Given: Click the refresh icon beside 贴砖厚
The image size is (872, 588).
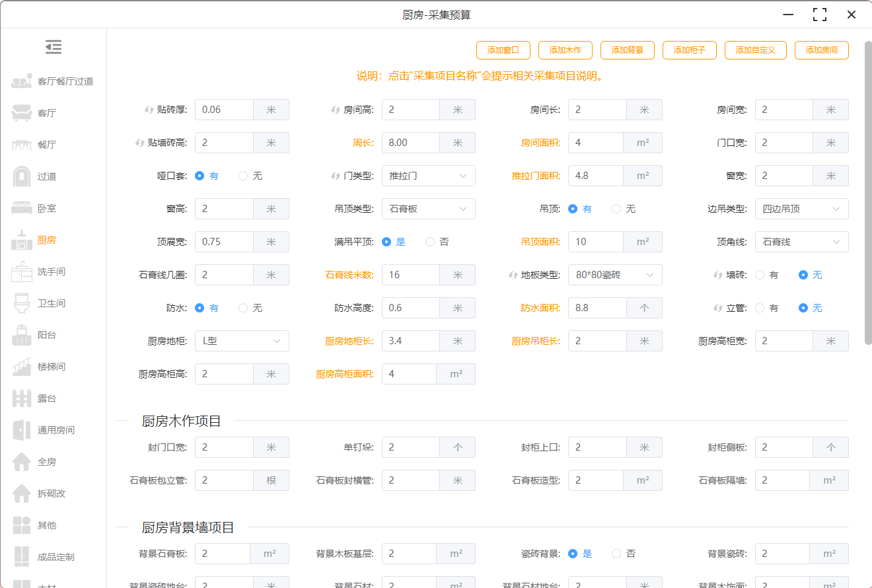Looking at the screenshot, I should [x=149, y=110].
